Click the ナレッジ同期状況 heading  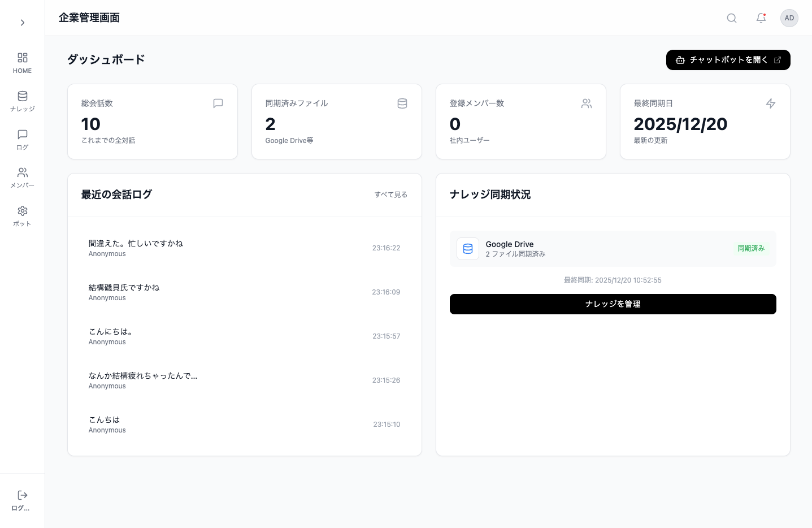point(490,194)
